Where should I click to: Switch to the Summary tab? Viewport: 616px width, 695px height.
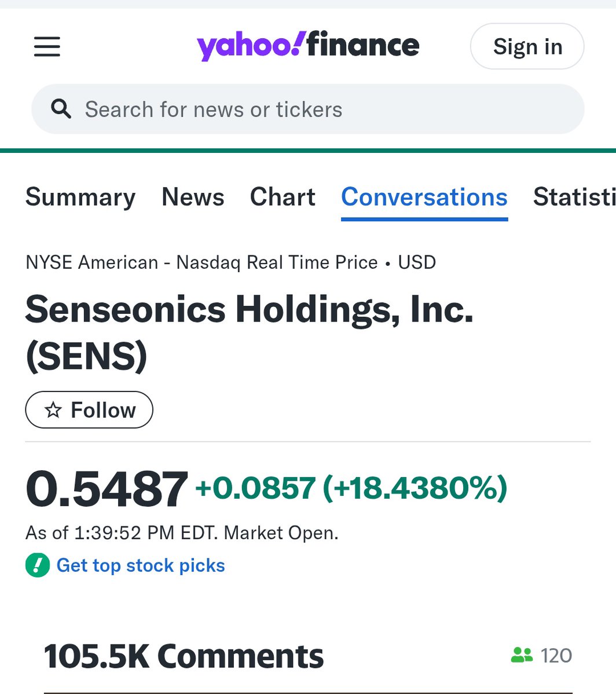tap(80, 197)
